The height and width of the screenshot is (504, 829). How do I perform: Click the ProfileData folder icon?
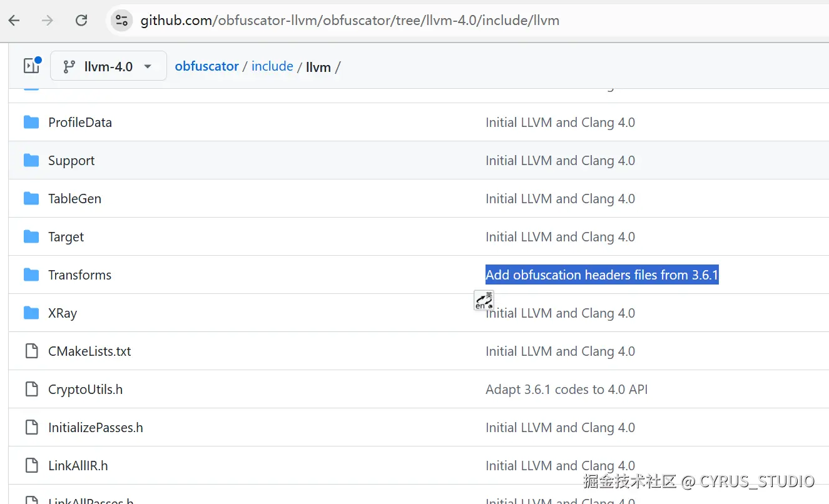coord(31,123)
